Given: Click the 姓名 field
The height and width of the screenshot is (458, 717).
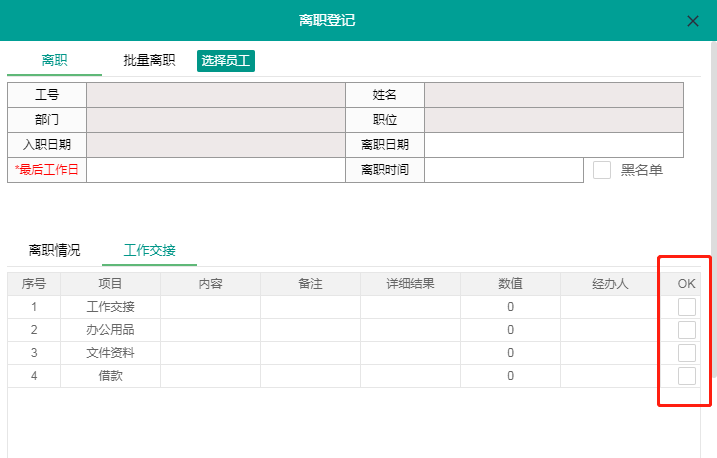Looking at the screenshot, I should 553,95.
